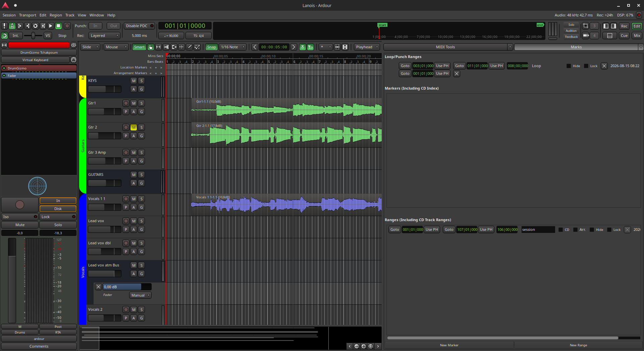Click the Gtr1 track fader slider

pyautogui.click(x=105, y=112)
